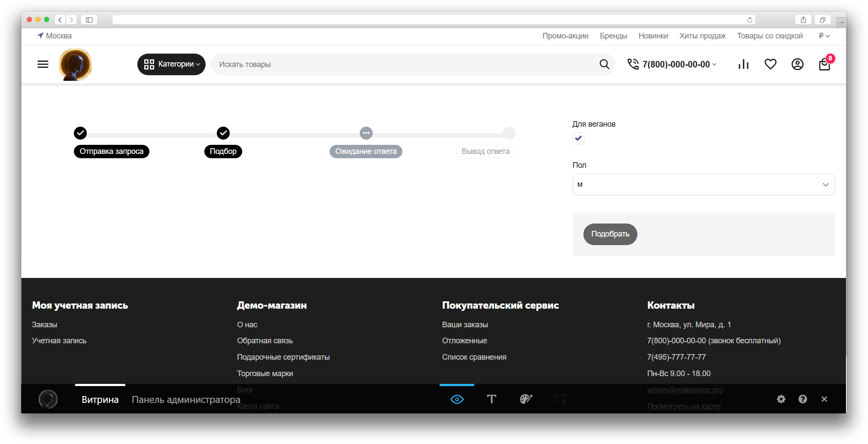This screenshot has height=444, width=868.
Task: Expand the "Пол" dropdown
Action: pos(703,185)
